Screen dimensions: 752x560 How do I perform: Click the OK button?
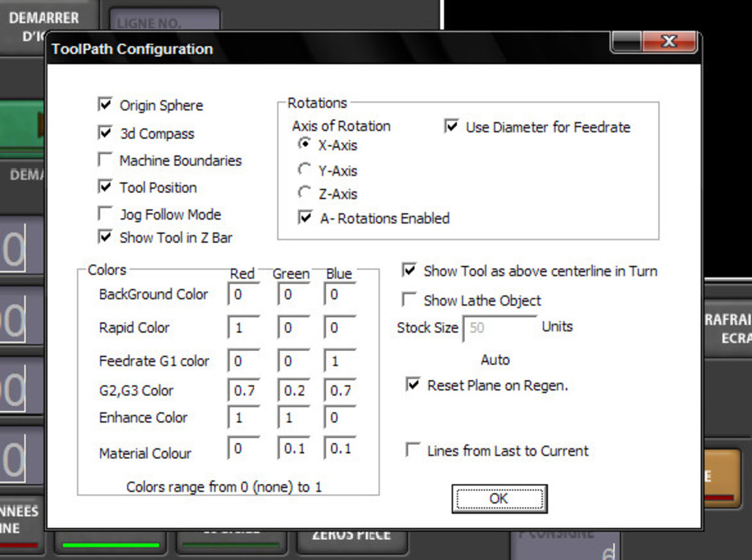(x=498, y=498)
